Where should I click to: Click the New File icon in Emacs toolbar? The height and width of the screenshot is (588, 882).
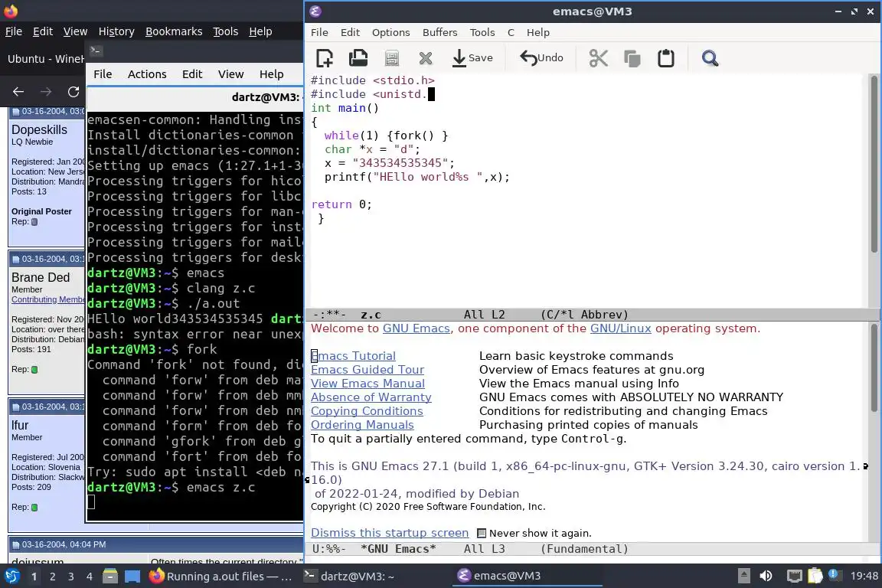(x=325, y=58)
